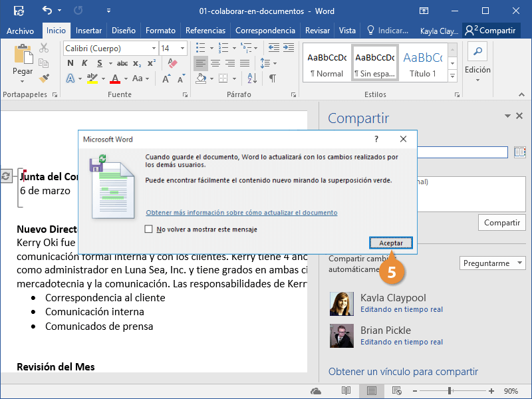Viewport: 532px width, 399px height.
Task: Click the text effects A icon
Action: coord(70,78)
